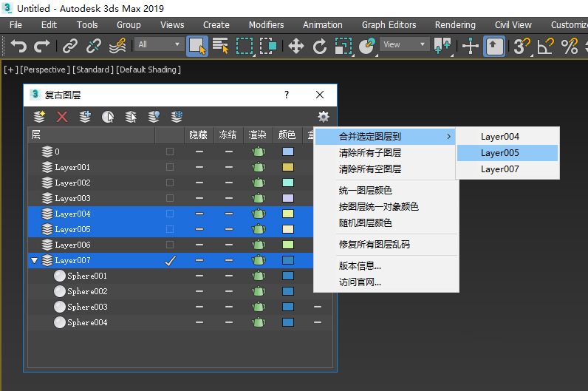The height and width of the screenshot is (391, 588).
Task: Click the red X delete layer icon
Action: [x=62, y=117]
